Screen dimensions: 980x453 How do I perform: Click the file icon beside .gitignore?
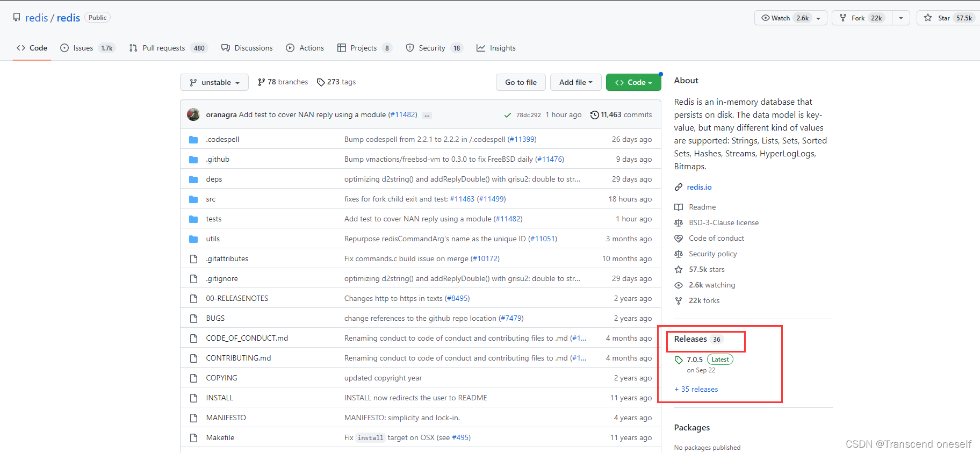pyautogui.click(x=193, y=279)
